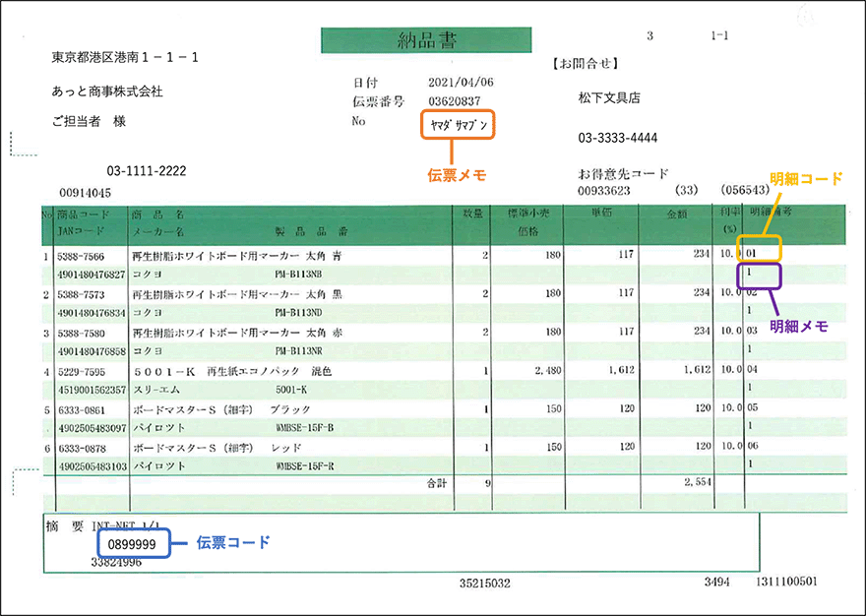Select the 金額 column header
The width and height of the screenshot is (866, 616).
[x=677, y=215]
